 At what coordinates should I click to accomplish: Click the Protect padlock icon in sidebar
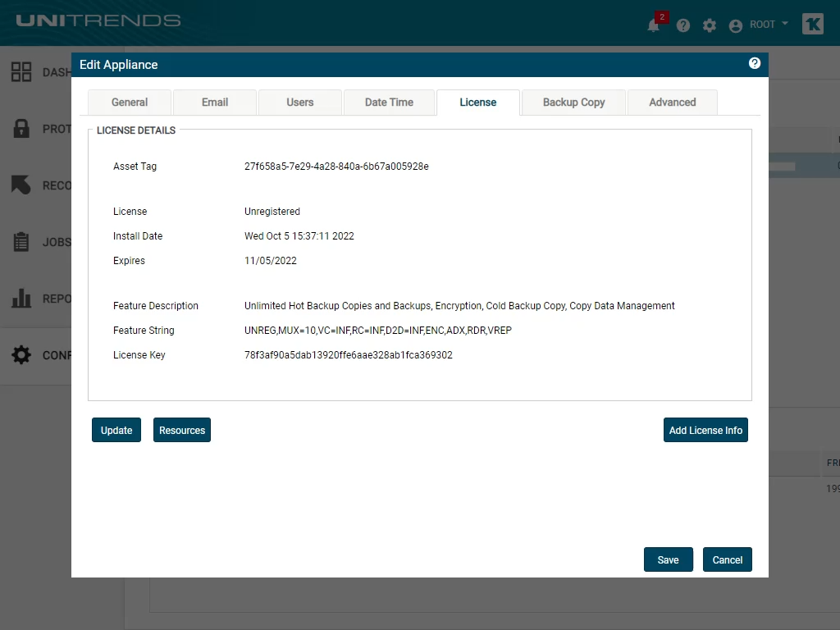(21, 129)
